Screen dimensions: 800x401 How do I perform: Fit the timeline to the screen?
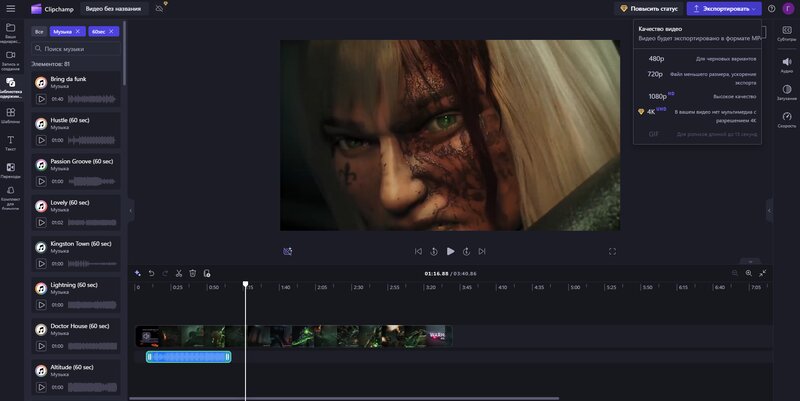(x=763, y=273)
